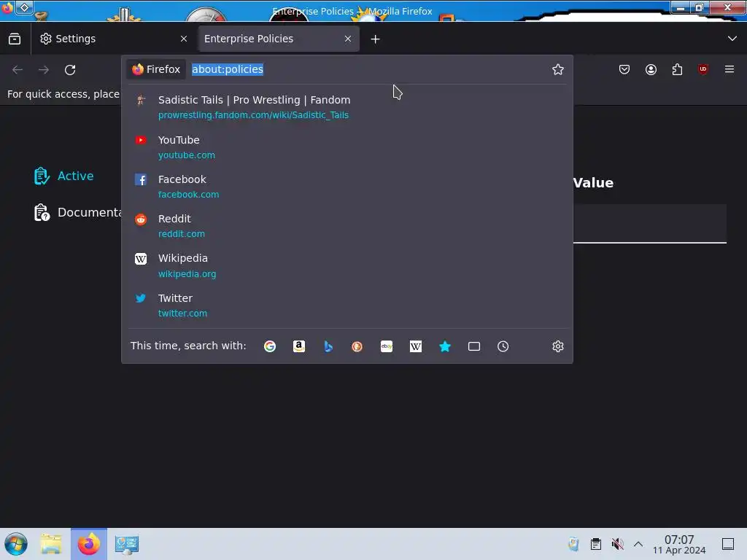Open the Firefox account icon

[651, 69]
